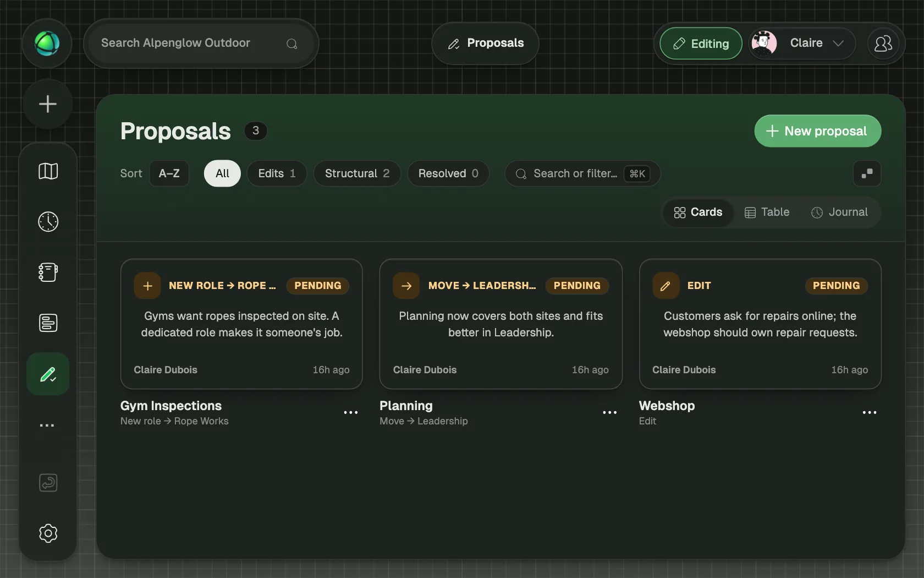Open the Gym Inspections title link
Image resolution: width=924 pixels, height=578 pixels.
171,406
